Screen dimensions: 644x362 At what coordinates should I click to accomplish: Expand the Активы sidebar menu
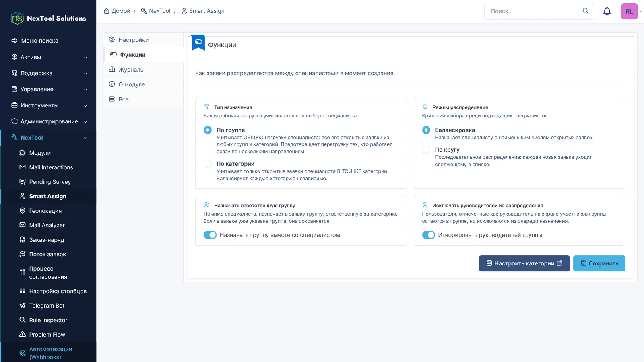pyautogui.click(x=48, y=57)
